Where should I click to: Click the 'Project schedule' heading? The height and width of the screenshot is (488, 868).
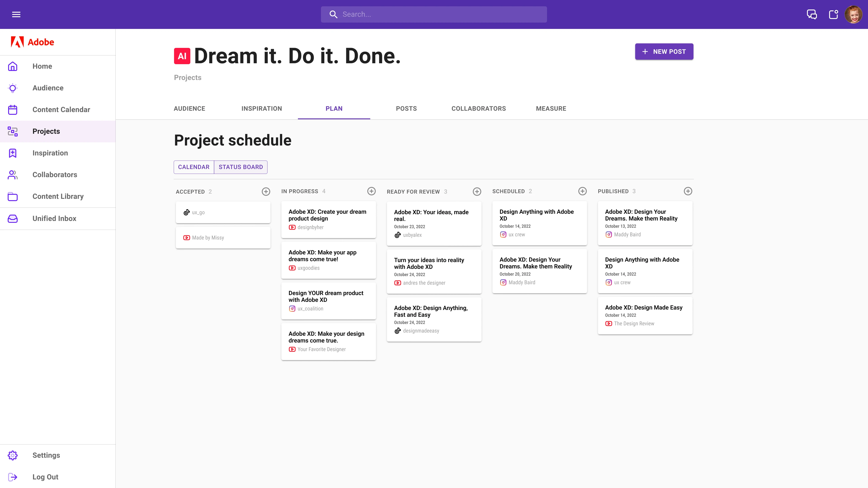(233, 140)
